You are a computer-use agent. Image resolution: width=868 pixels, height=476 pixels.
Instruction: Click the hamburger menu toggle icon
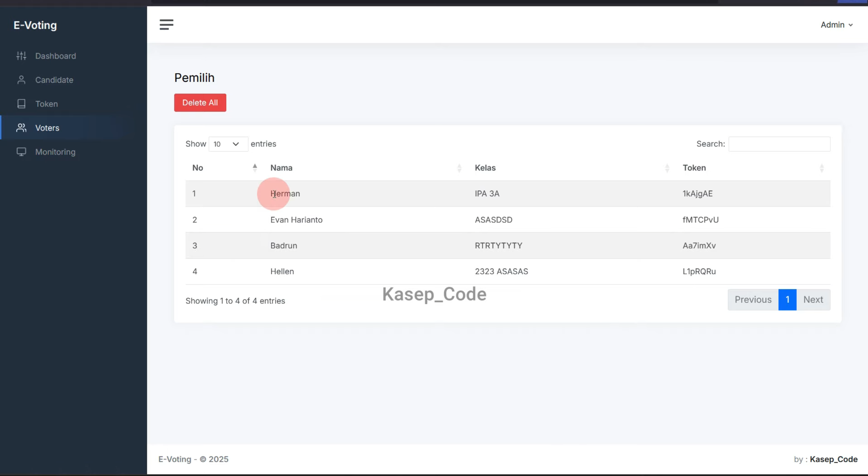166,25
